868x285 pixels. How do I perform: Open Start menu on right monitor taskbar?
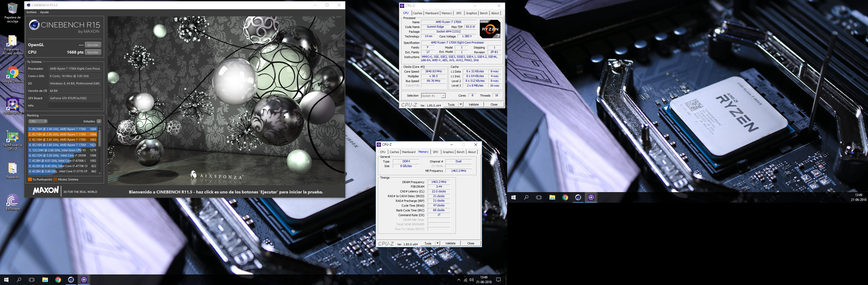[x=514, y=197]
